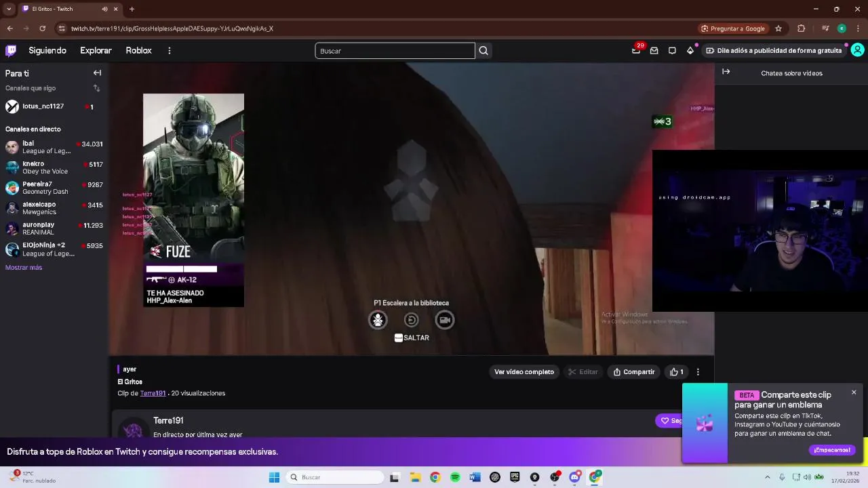Open Chrome extensions puzzle icon
Screen dimensions: 868x488
pos(802,28)
